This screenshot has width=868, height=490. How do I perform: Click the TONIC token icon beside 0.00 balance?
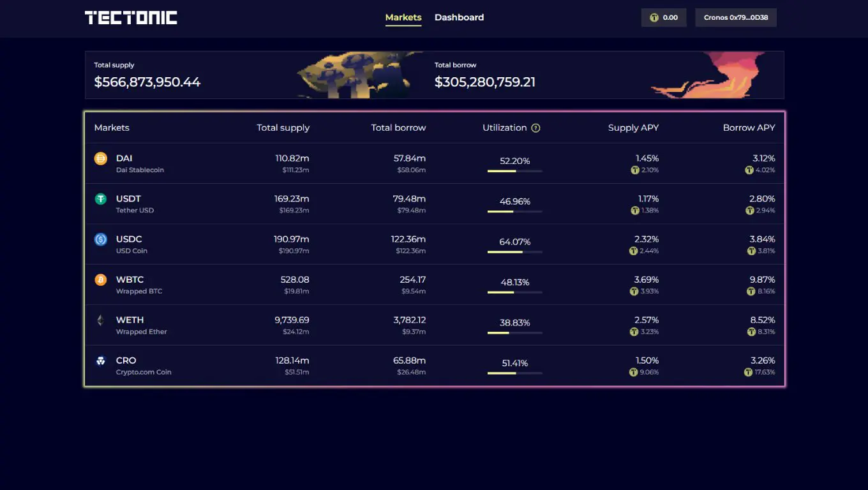click(654, 18)
